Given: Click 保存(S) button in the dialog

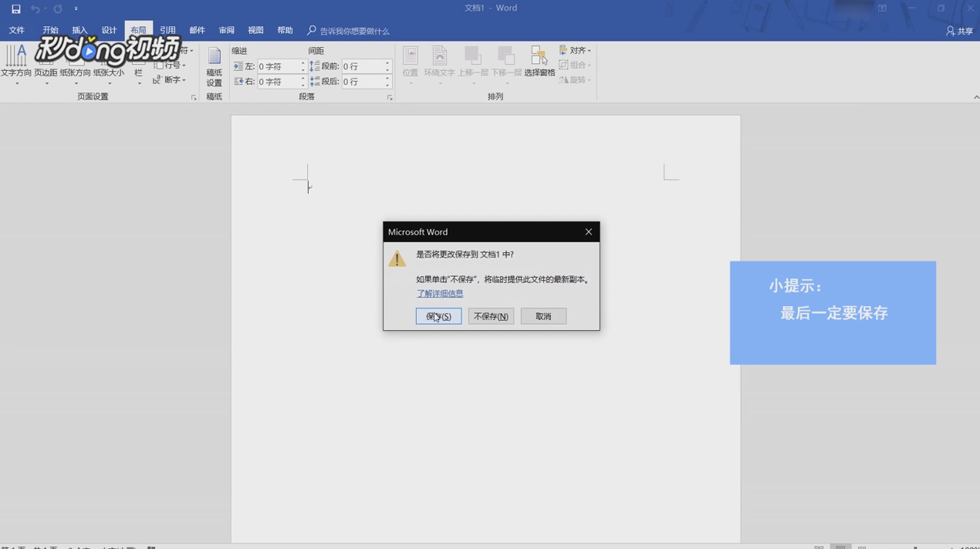Looking at the screenshot, I should (438, 316).
